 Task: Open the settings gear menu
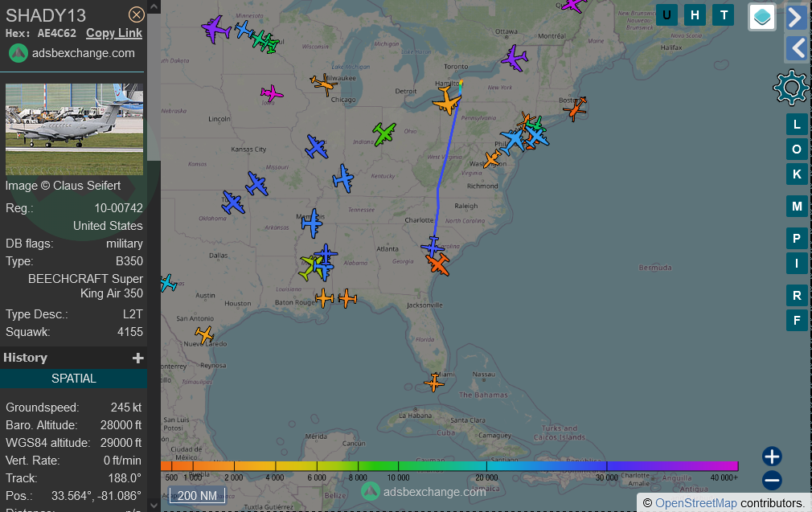coord(791,88)
